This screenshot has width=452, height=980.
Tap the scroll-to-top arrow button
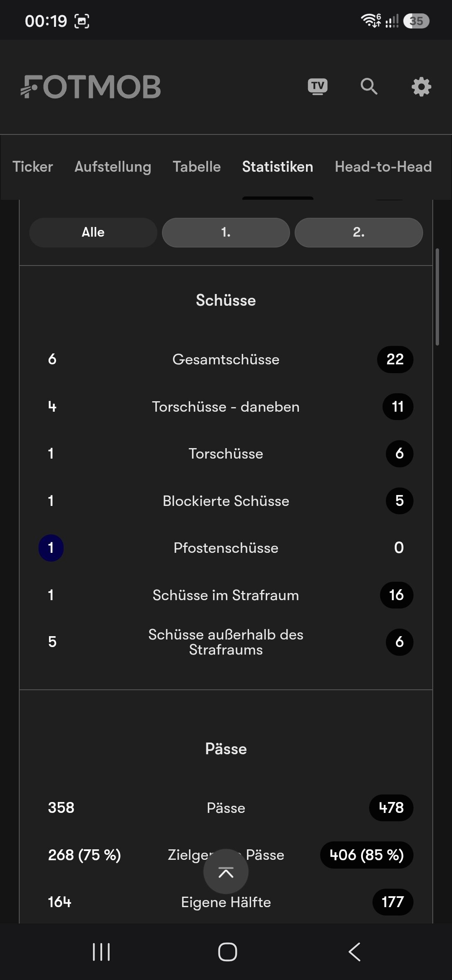tap(226, 872)
